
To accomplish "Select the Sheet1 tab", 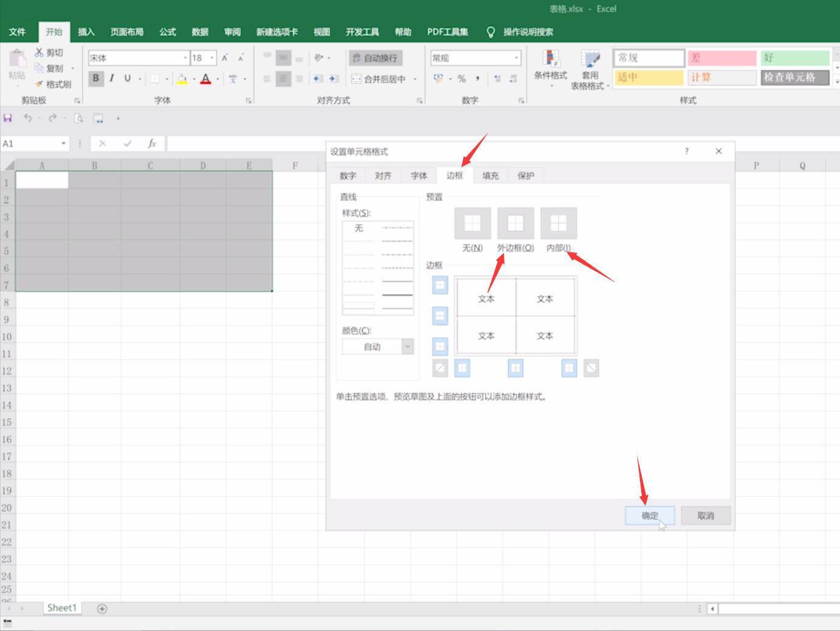I will click(x=62, y=608).
